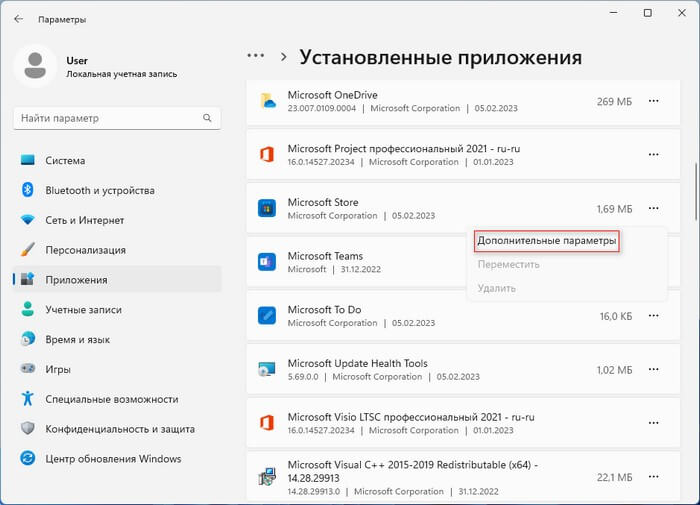
Task: Click the Найти параметр search field
Action: click(x=117, y=118)
